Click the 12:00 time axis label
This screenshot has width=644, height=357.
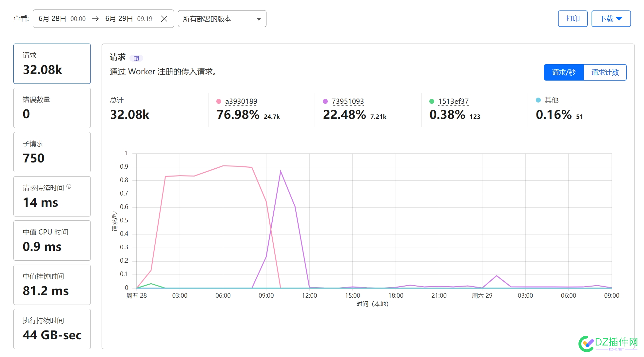[x=309, y=296]
